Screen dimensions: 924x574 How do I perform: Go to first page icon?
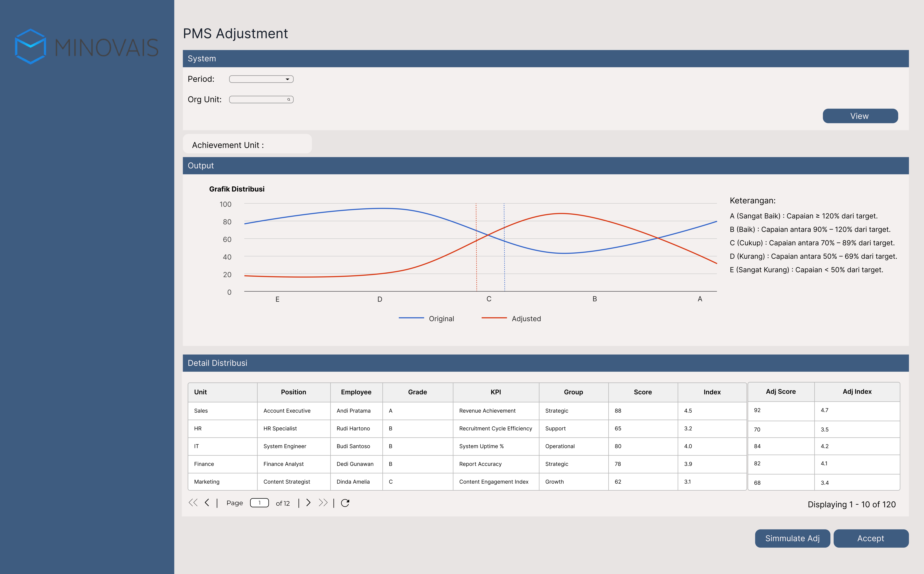[x=193, y=503]
